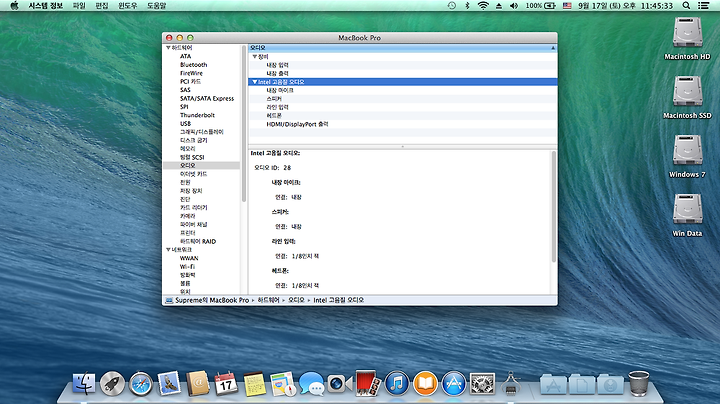The image size is (720, 404).
Task: Click Intel 고음질 오디오 in path bar
Action: (x=338, y=300)
